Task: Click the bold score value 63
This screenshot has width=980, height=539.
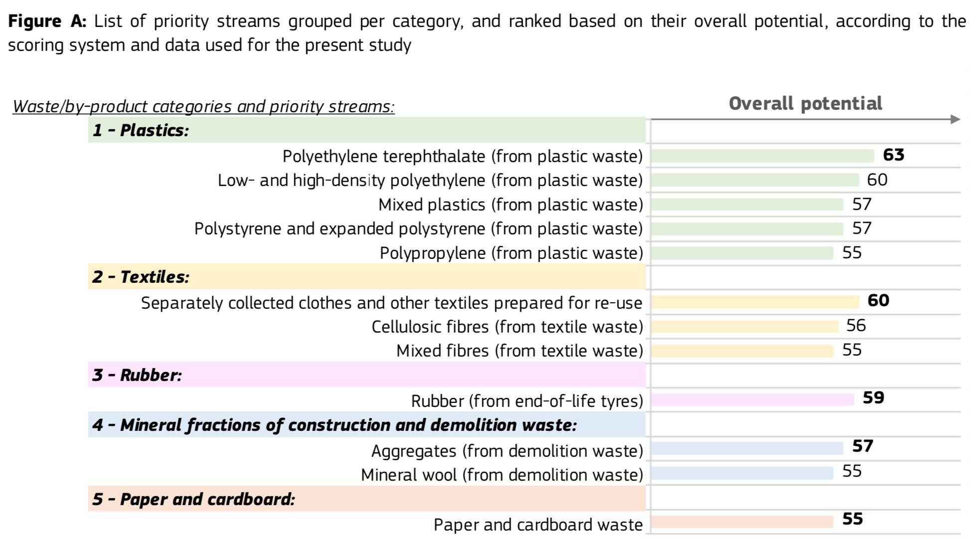Action: (x=893, y=155)
